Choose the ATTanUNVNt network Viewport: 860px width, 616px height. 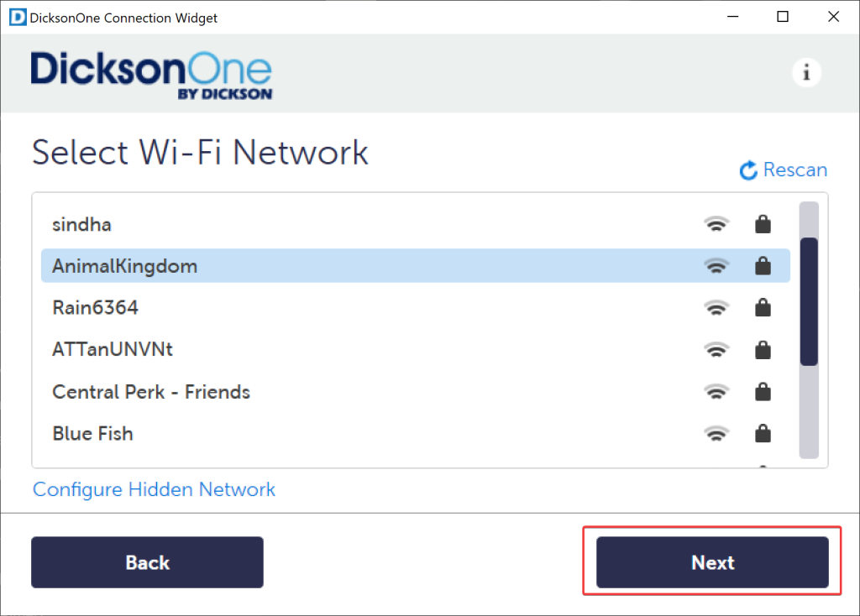point(113,350)
